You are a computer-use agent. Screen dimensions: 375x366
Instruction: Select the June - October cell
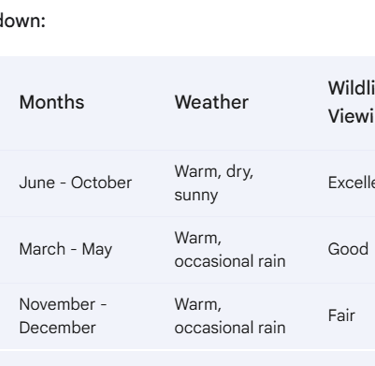[75, 183]
